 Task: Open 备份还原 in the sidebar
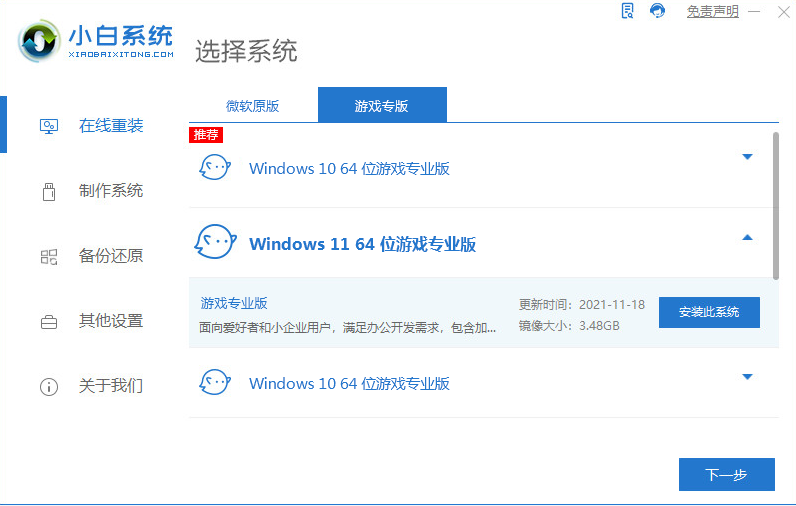111,256
